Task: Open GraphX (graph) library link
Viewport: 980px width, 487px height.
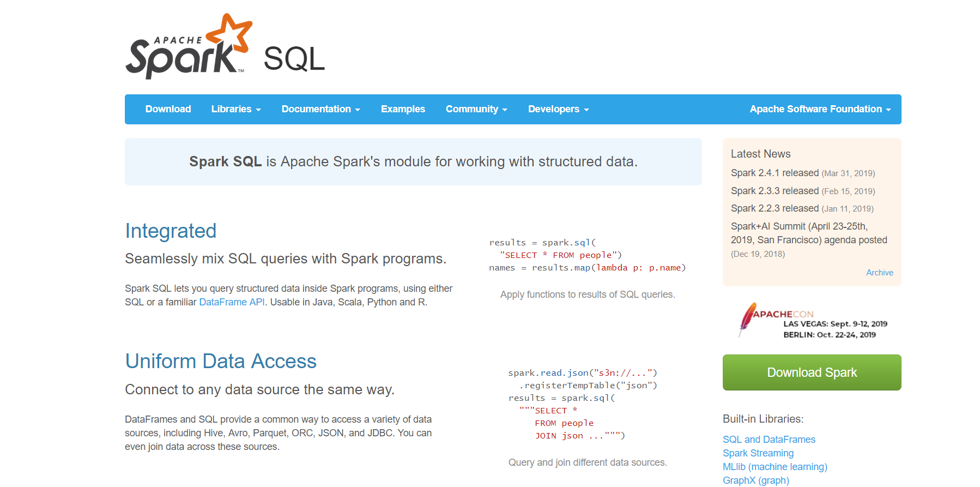Action: click(x=756, y=480)
